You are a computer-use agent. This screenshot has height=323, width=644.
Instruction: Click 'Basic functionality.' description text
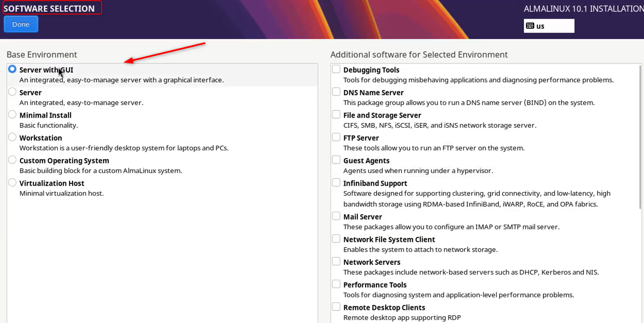point(49,125)
